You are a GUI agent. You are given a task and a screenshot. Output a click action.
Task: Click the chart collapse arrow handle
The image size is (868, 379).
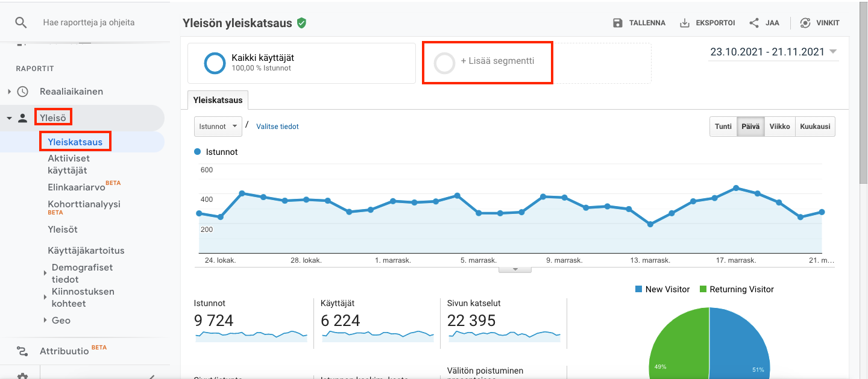click(515, 269)
